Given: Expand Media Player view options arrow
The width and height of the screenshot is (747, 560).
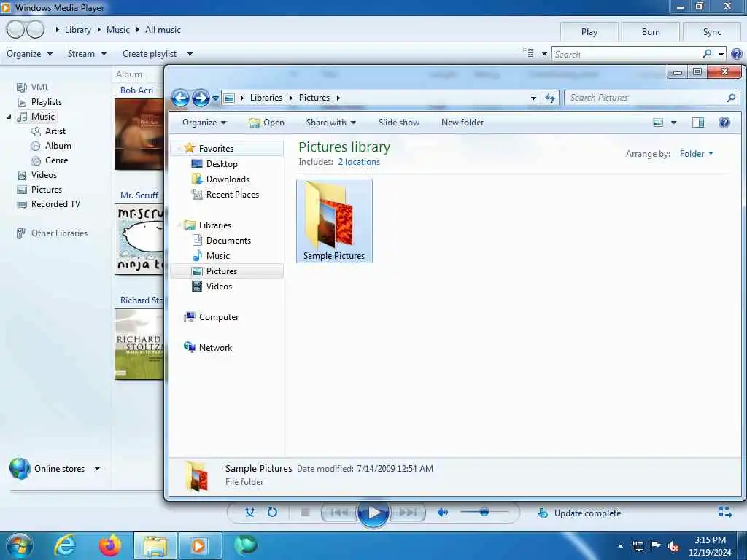Looking at the screenshot, I should point(544,54).
